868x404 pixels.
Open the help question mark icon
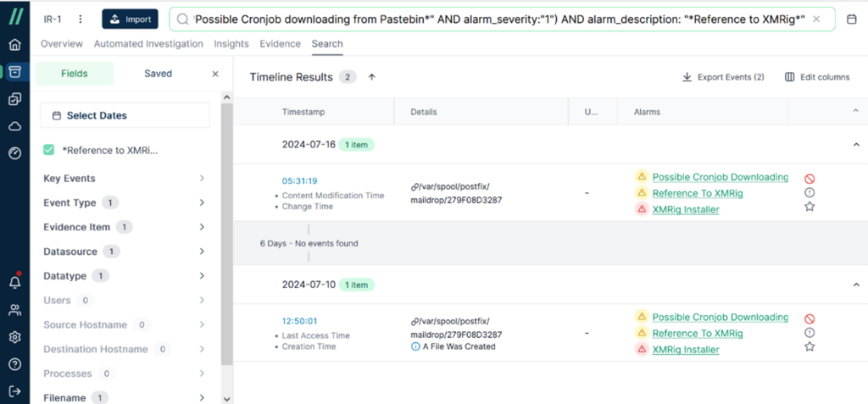click(x=15, y=364)
